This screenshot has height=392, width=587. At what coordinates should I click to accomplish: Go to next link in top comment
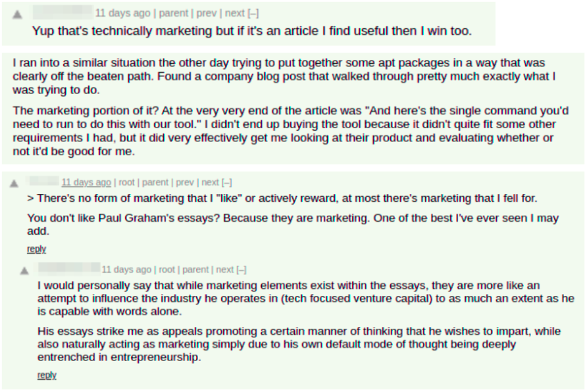coord(235,13)
